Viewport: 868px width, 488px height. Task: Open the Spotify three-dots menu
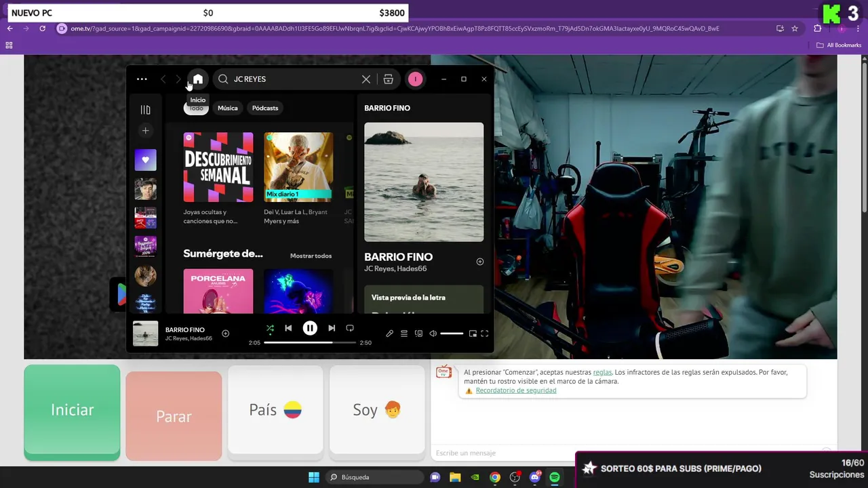click(142, 79)
